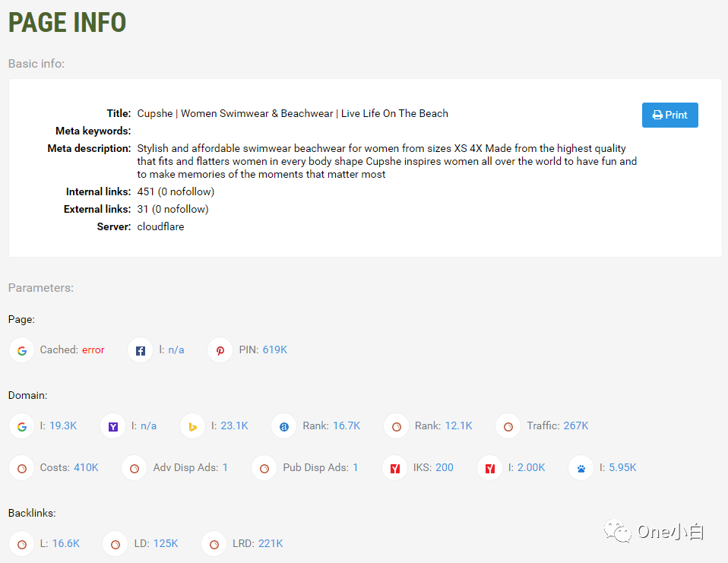The height and width of the screenshot is (563, 728).
Task: Click the 'Basic info:' section label
Action: (x=36, y=64)
